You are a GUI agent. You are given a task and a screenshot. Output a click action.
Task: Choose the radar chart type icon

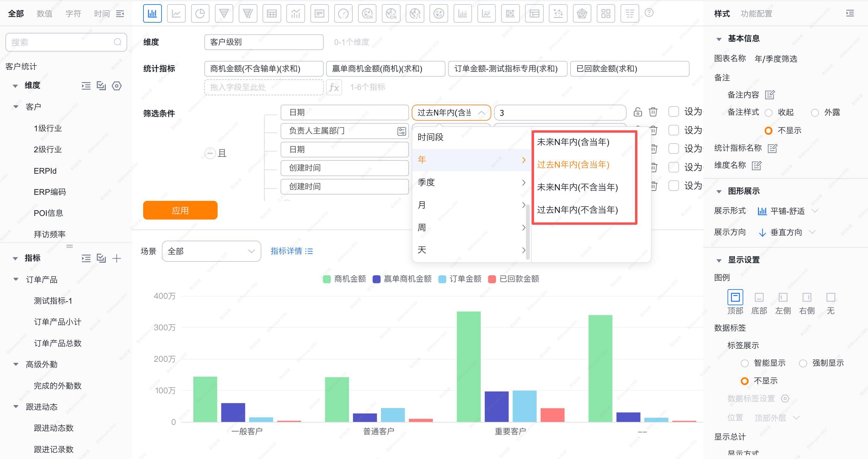[x=582, y=14]
